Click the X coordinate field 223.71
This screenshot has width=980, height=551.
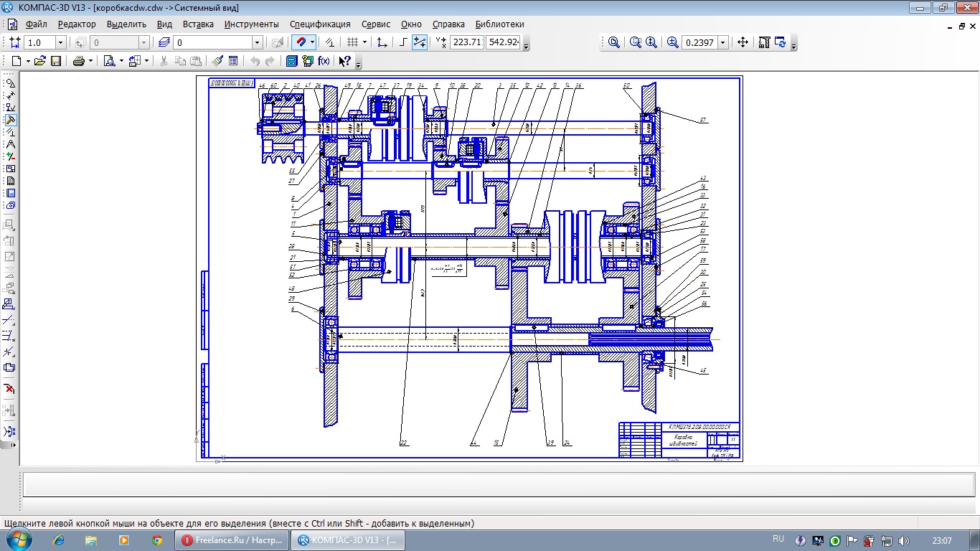click(466, 42)
